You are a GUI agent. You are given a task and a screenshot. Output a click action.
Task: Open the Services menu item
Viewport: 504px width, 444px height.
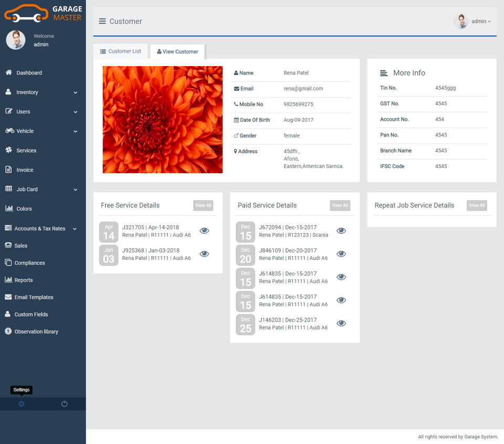(26, 150)
